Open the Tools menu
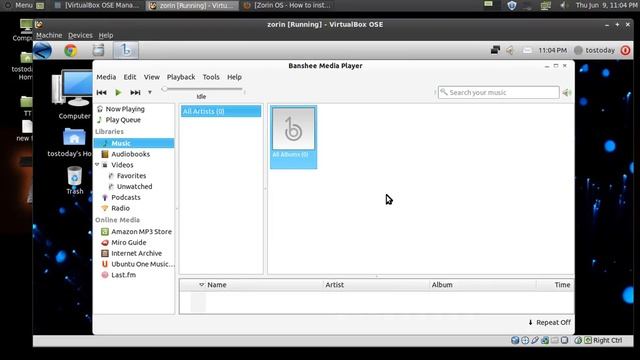Screen dimensions: 640x360 point(211,77)
